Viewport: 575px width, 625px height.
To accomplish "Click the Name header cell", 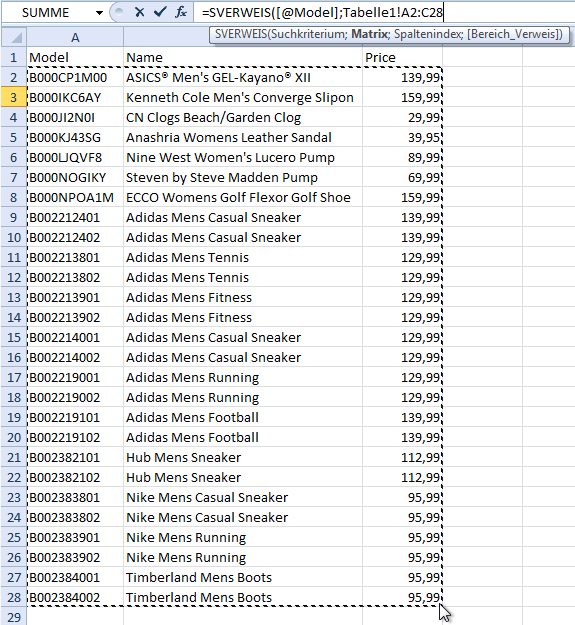I will [243, 57].
